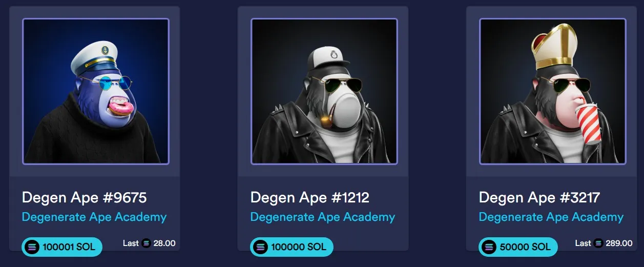The width and height of the screenshot is (644, 267).
Task: Click Solana icon beside Last 28.00
Action: tap(147, 243)
